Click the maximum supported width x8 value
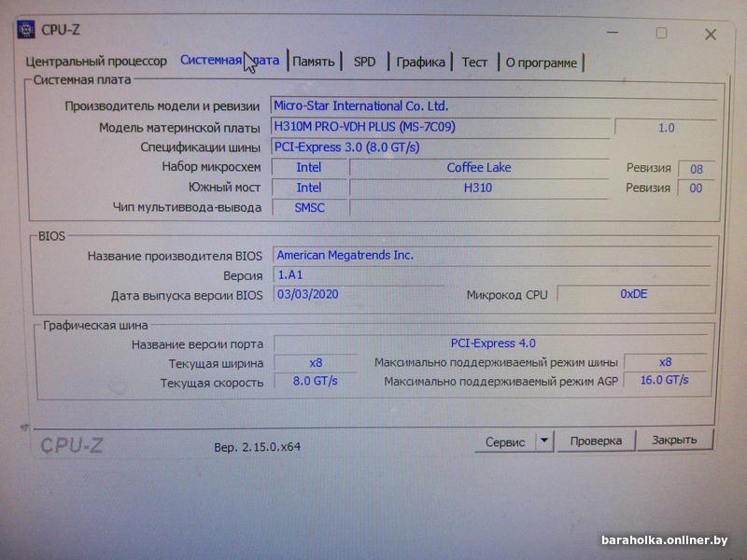 665,362
